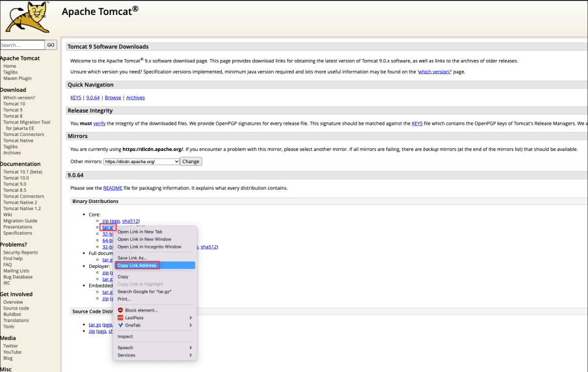Viewport: 588px width, 372px height.
Task: Select Search Google for "tar.gz"
Action: (x=155, y=292)
